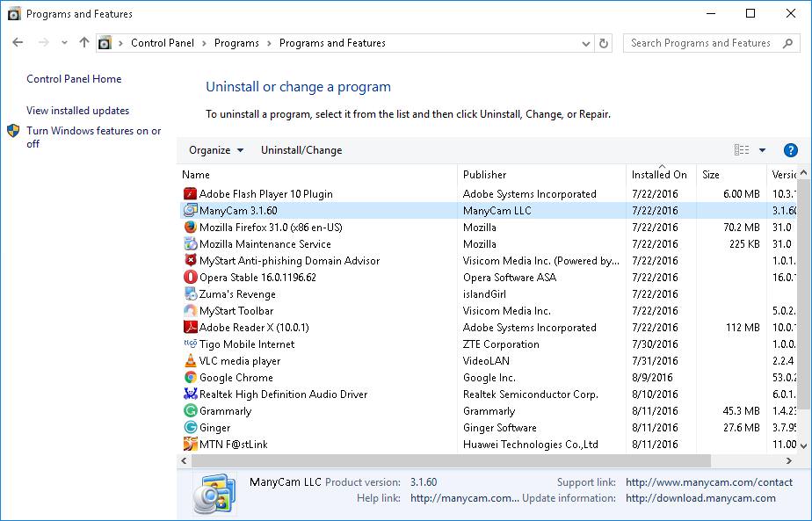Expand the chevron after Programs breadcrumb

point(269,44)
